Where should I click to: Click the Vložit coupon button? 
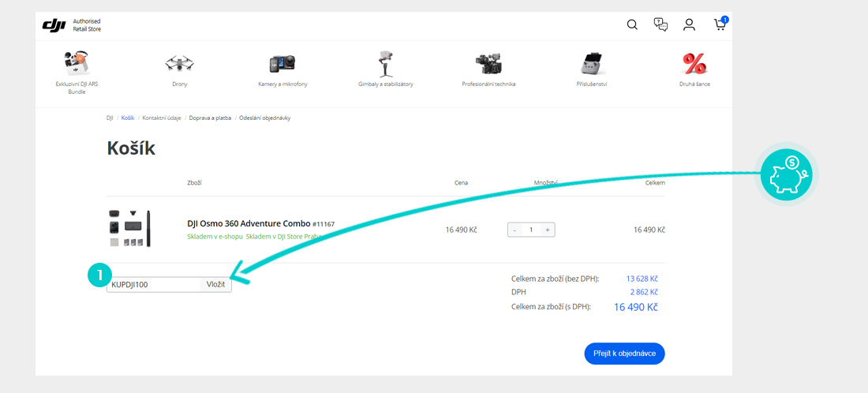tap(215, 284)
